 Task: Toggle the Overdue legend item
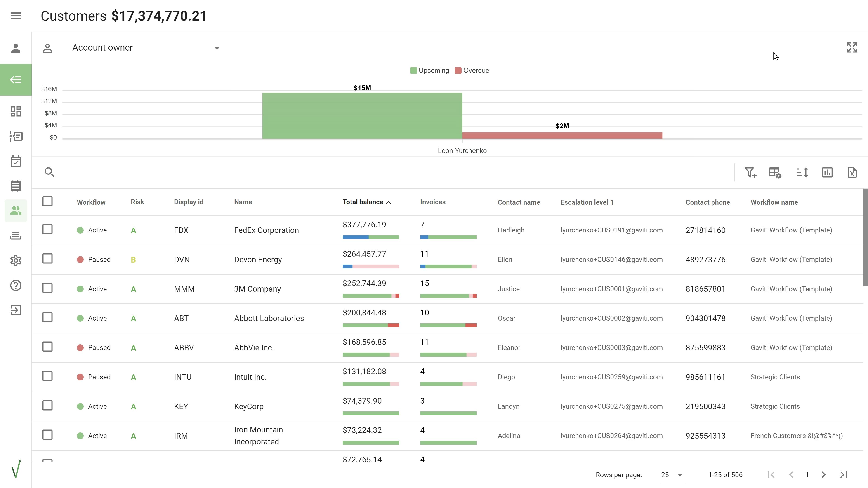click(472, 70)
